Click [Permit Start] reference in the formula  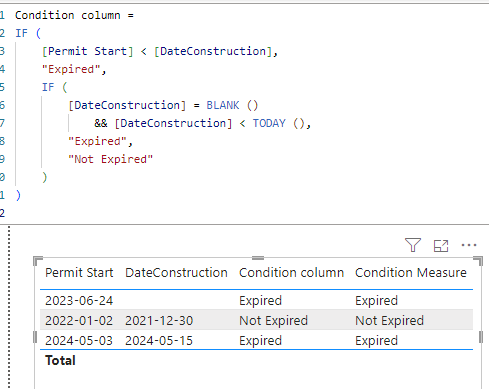click(87, 51)
